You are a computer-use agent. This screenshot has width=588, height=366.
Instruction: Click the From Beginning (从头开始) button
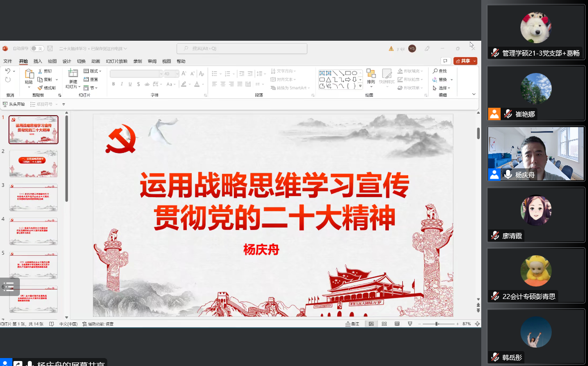point(14,104)
